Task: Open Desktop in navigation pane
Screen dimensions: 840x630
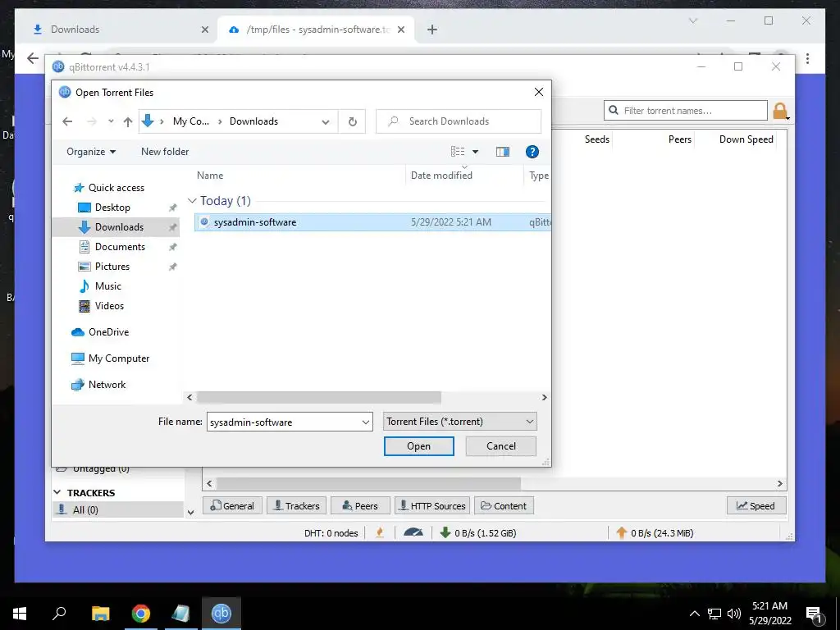Action: (x=112, y=208)
